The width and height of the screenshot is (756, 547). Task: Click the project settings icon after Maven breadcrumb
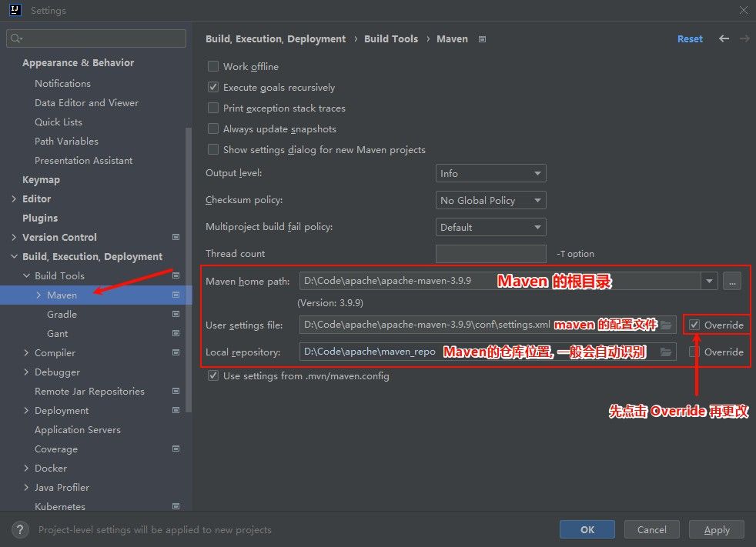pos(482,39)
